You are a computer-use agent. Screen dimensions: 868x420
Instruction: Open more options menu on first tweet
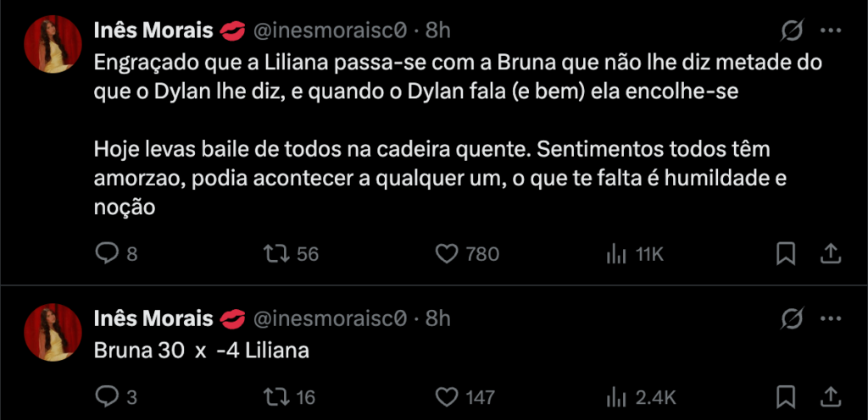tap(831, 31)
